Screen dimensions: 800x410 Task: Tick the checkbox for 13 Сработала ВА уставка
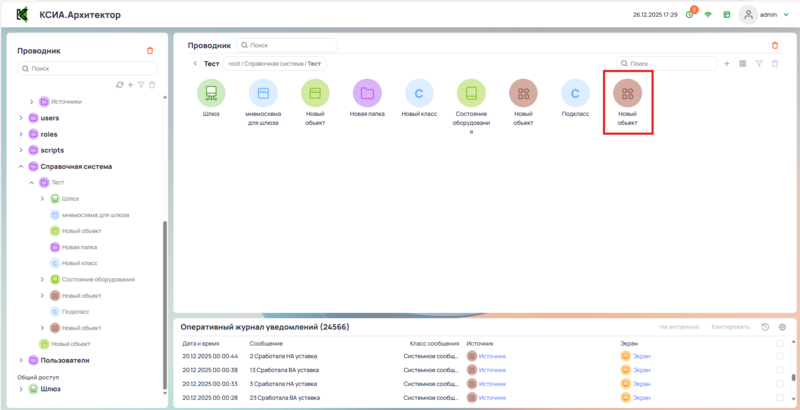click(x=780, y=369)
